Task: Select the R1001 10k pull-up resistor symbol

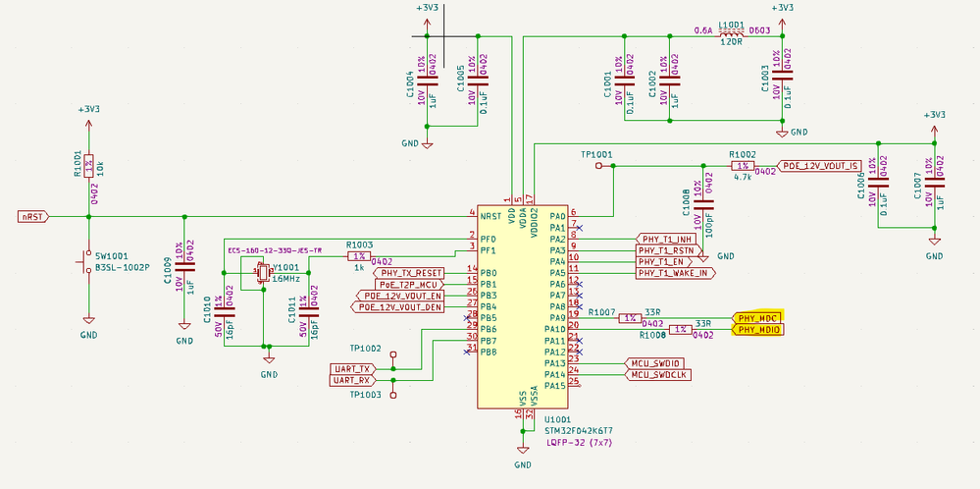Action: (88, 164)
